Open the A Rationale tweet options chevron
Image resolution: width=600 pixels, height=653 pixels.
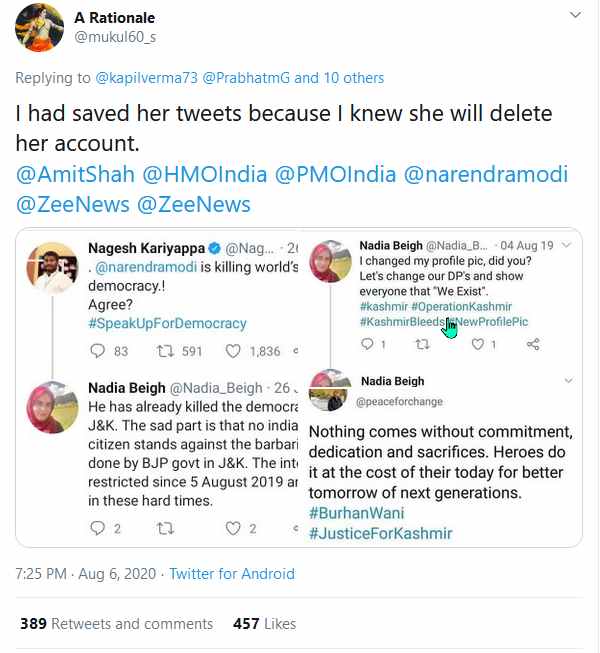[x=575, y=17]
